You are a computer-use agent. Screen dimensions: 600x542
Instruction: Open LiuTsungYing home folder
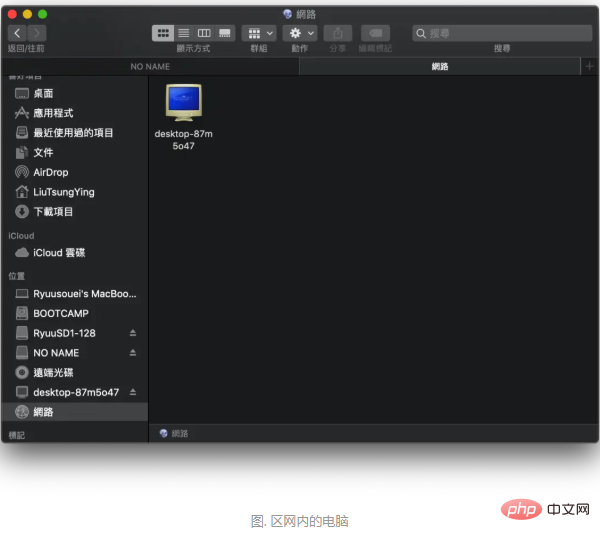pyautogui.click(x=75, y=192)
